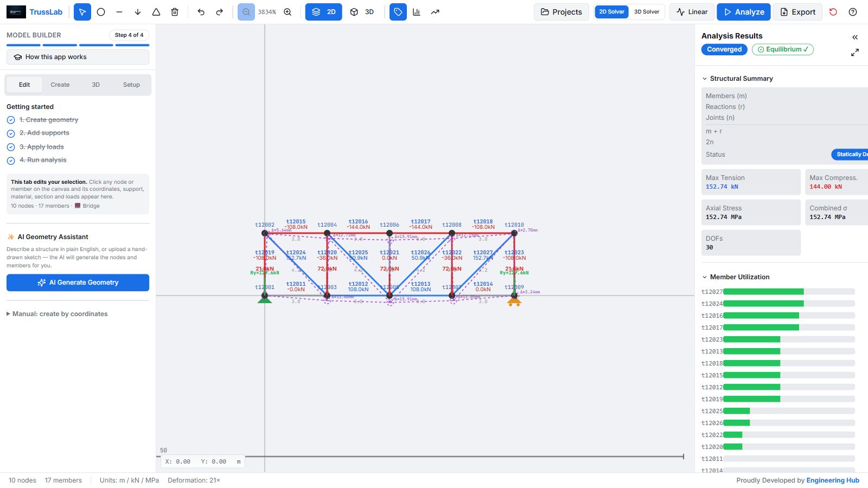Toggle the deformation trend line icon
This screenshot has height=488, width=868.
click(435, 12)
